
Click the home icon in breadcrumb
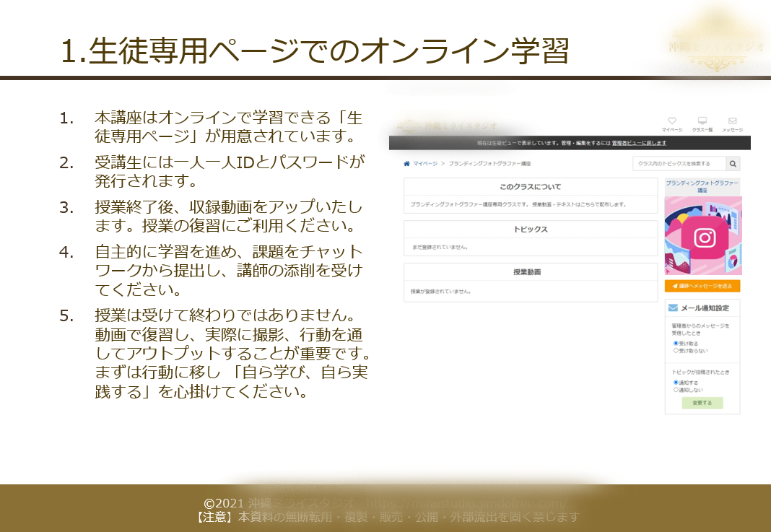coord(407,164)
